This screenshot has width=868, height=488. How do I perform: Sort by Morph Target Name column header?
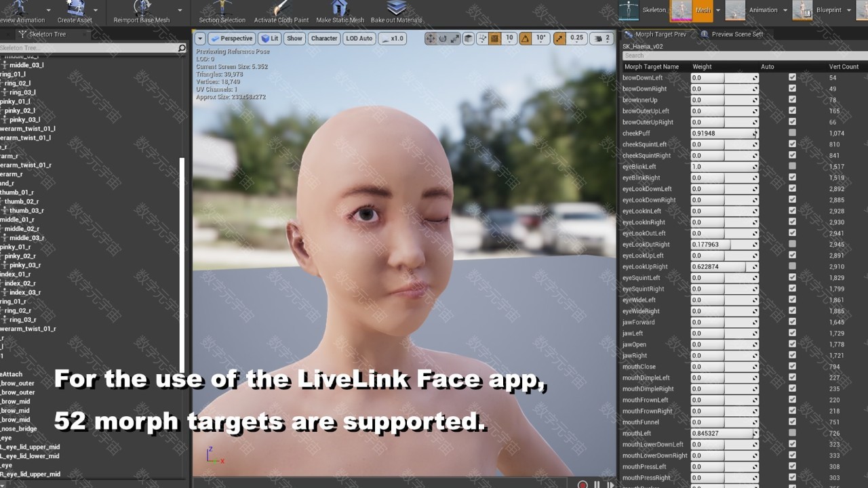click(x=652, y=66)
